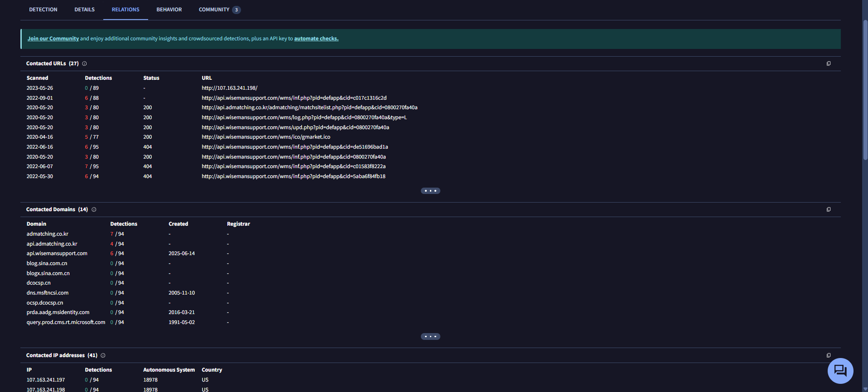Load more Contacted Domains with the ellipsis button
The width and height of the screenshot is (868, 392).
[x=430, y=337]
